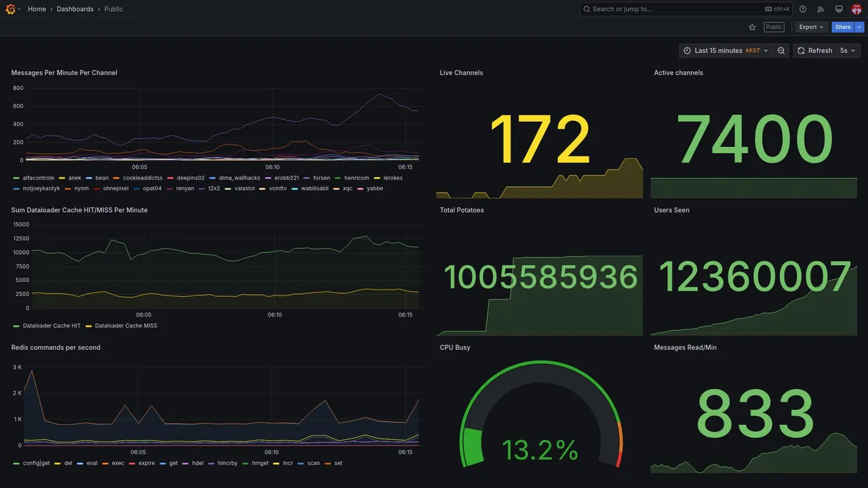Select erobb221 in the legend
Viewport: 868px width, 488px height.
point(287,178)
